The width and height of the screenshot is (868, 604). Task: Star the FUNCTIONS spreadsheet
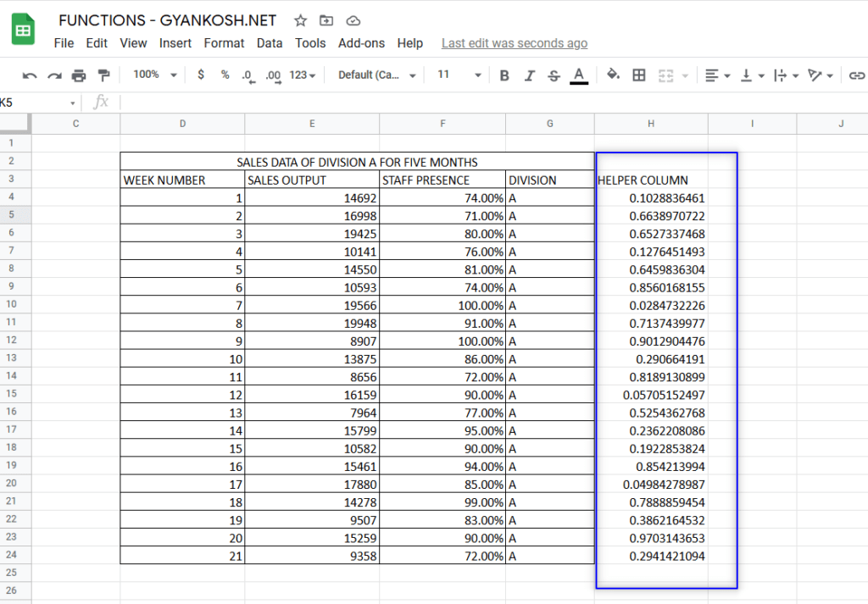298,20
